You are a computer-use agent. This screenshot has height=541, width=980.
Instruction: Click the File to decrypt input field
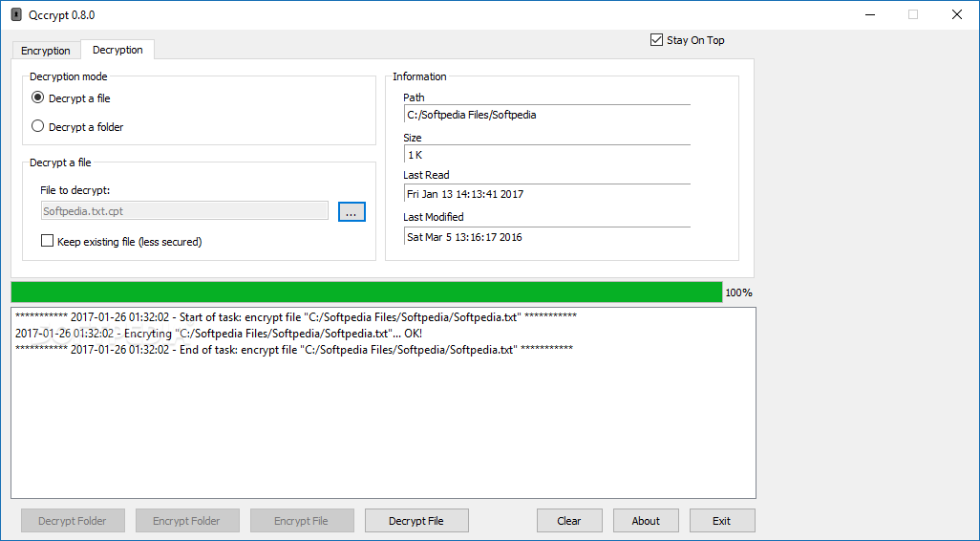coord(184,211)
